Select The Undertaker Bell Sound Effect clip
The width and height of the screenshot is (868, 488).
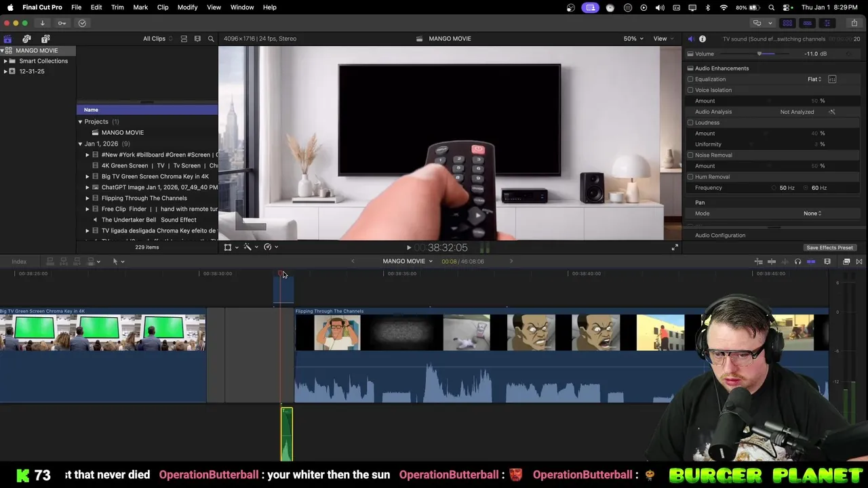click(x=149, y=220)
